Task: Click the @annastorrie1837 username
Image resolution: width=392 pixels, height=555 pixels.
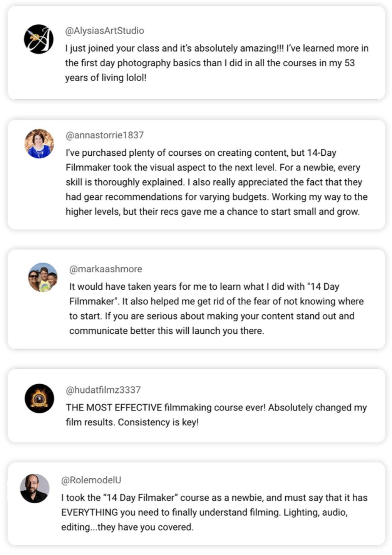Action: [x=105, y=135]
